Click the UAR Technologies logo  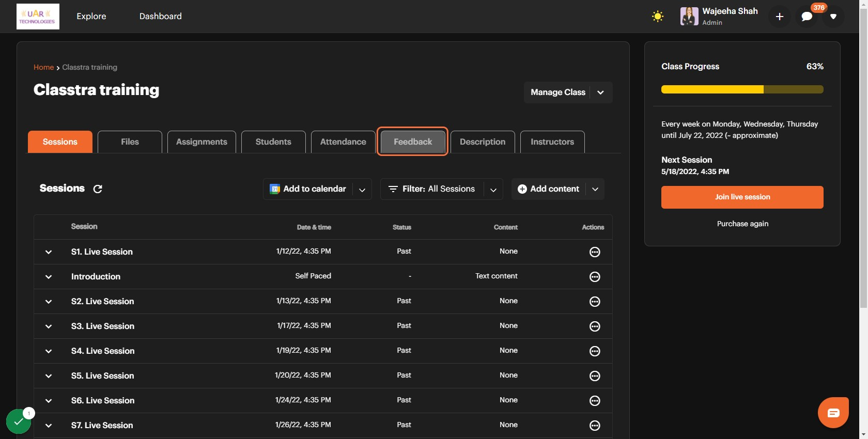click(x=38, y=17)
